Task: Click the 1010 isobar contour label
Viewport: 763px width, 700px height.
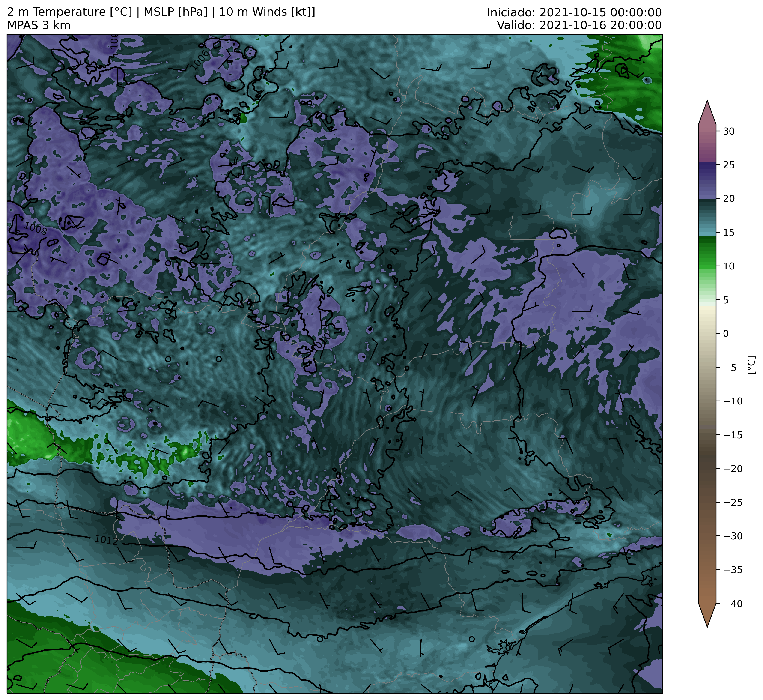Action: [x=323, y=341]
